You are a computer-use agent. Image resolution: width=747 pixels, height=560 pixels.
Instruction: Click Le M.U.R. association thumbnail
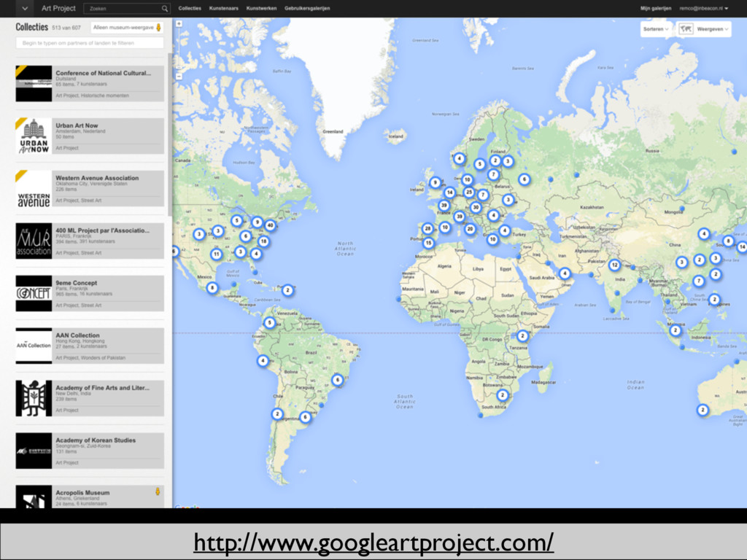tap(34, 241)
